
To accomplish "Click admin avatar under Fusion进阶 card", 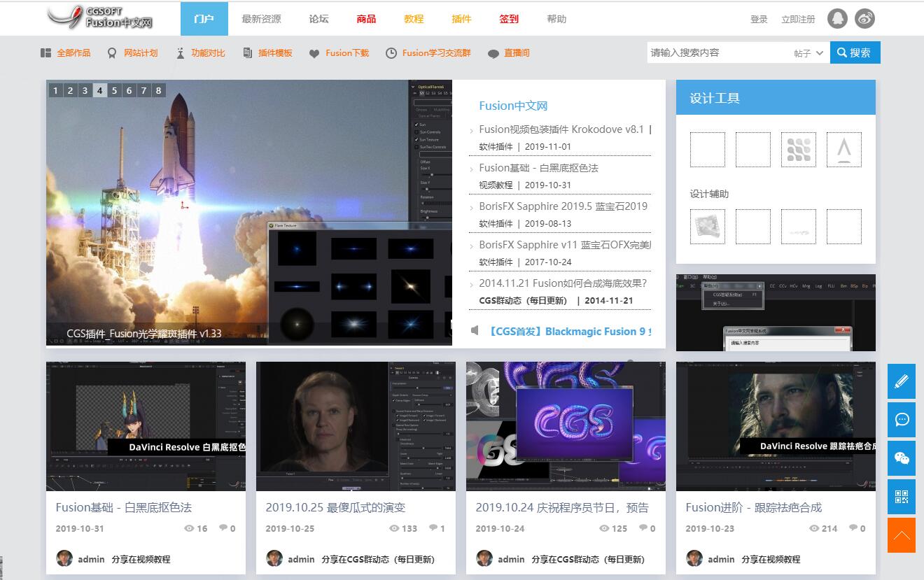I will pyautogui.click(x=694, y=558).
